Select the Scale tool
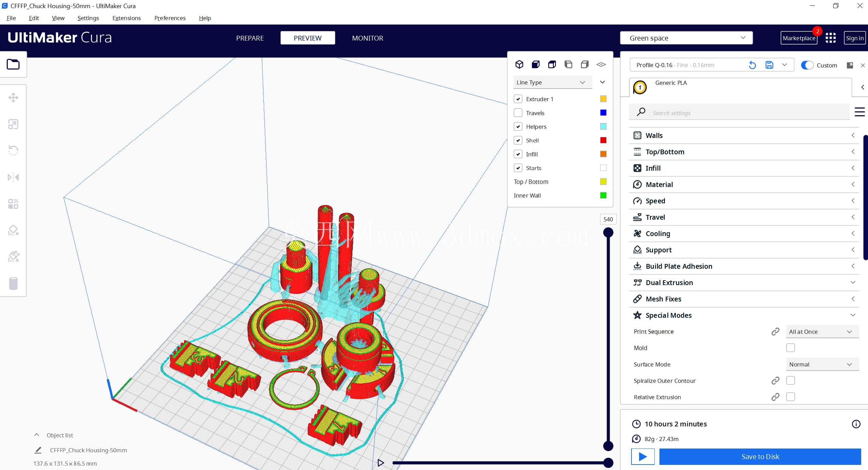868x470 pixels. [13, 124]
